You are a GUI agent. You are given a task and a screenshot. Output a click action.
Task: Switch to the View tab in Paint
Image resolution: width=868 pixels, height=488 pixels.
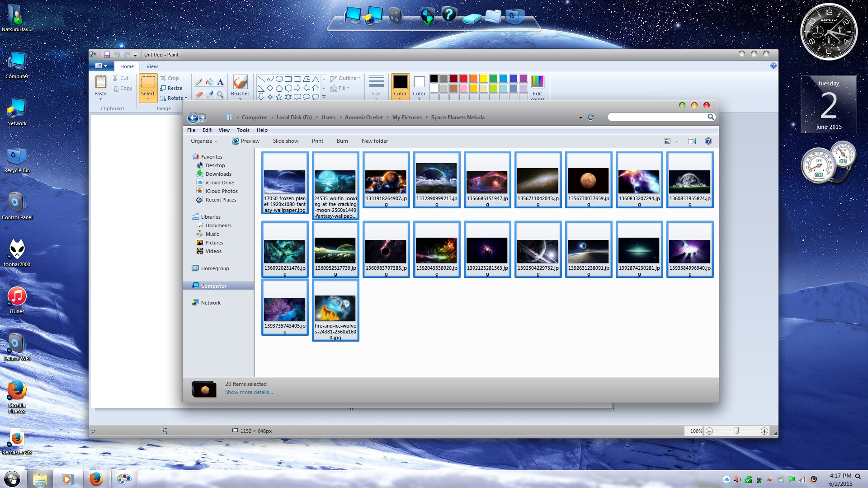152,66
